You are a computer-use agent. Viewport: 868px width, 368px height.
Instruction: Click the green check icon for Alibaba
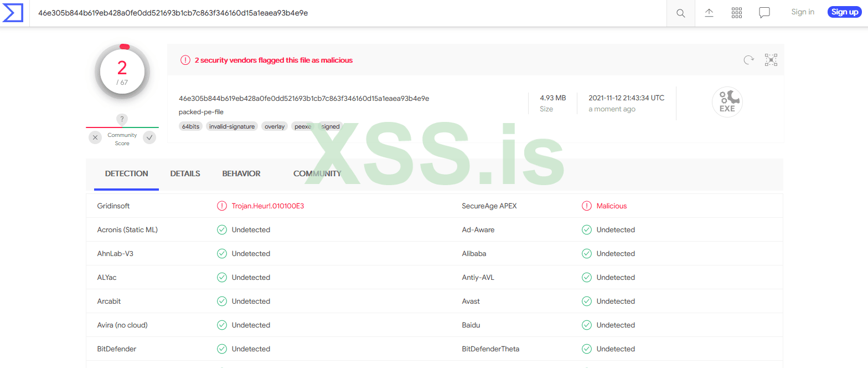coord(587,253)
